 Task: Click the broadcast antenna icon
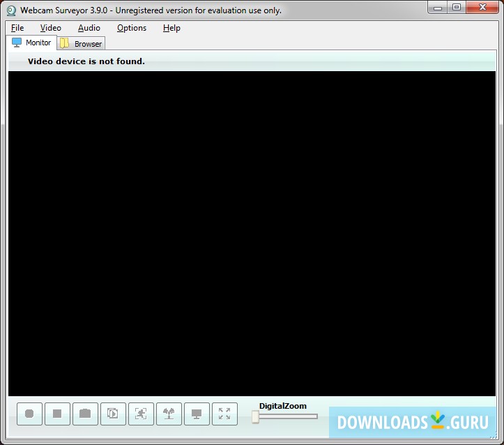click(x=169, y=414)
